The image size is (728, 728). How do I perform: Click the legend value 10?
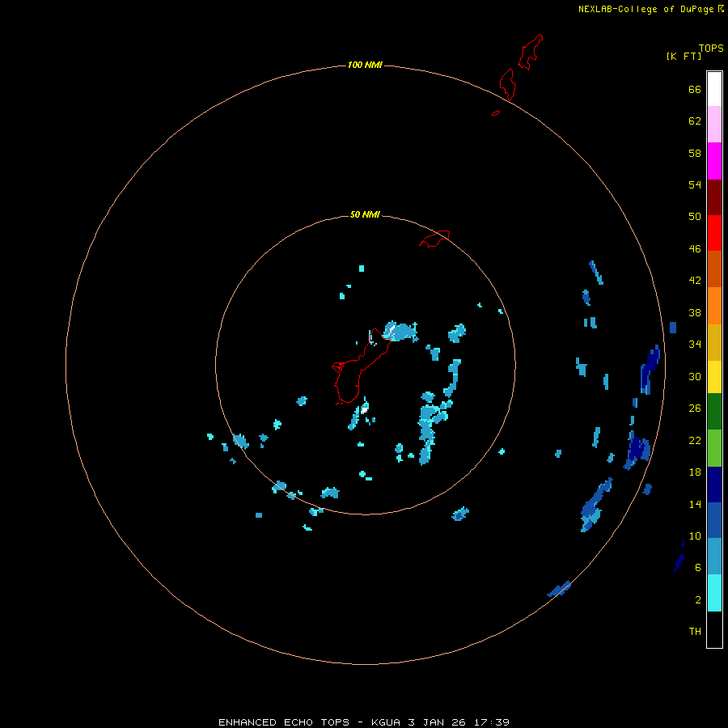click(x=695, y=535)
